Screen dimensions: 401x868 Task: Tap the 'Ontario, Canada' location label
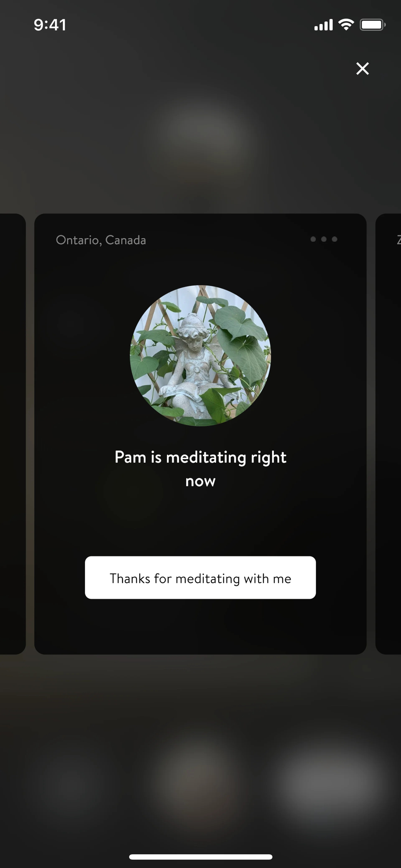[x=101, y=240]
